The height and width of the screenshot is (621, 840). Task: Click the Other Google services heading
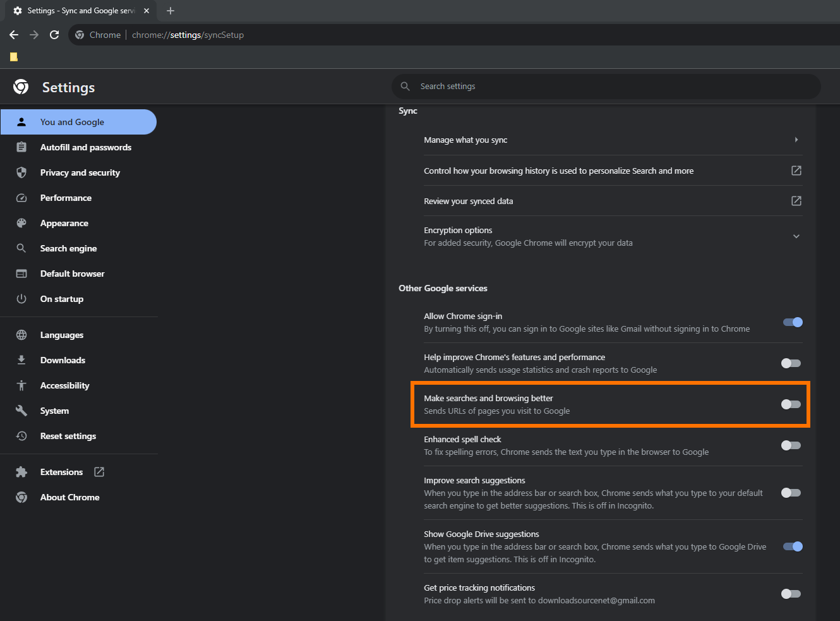coord(443,288)
